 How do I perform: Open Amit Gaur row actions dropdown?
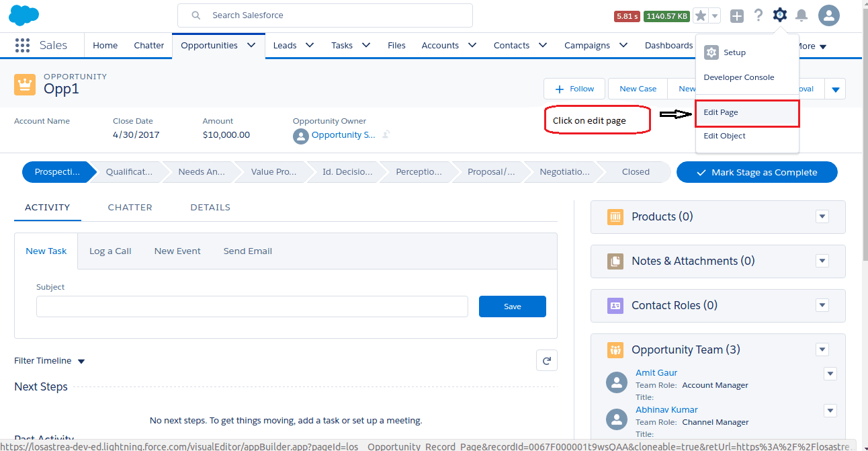pyautogui.click(x=830, y=374)
